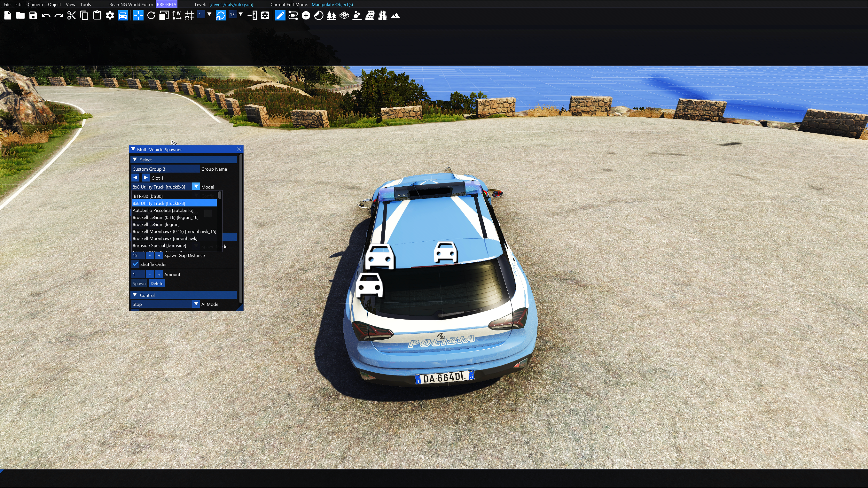The width and height of the screenshot is (868, 488).
Task: Select the scale gizmo tool
Action: pos(164,15)
